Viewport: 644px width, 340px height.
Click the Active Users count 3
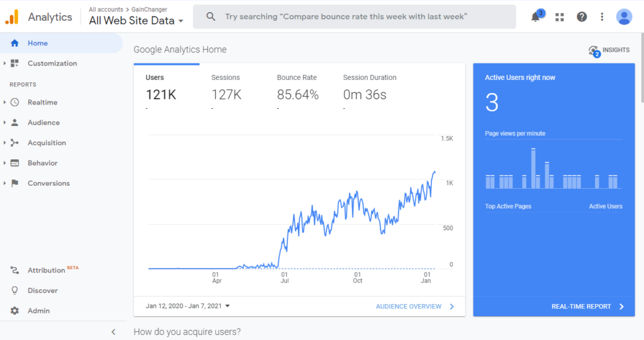(x=492, y=103)
